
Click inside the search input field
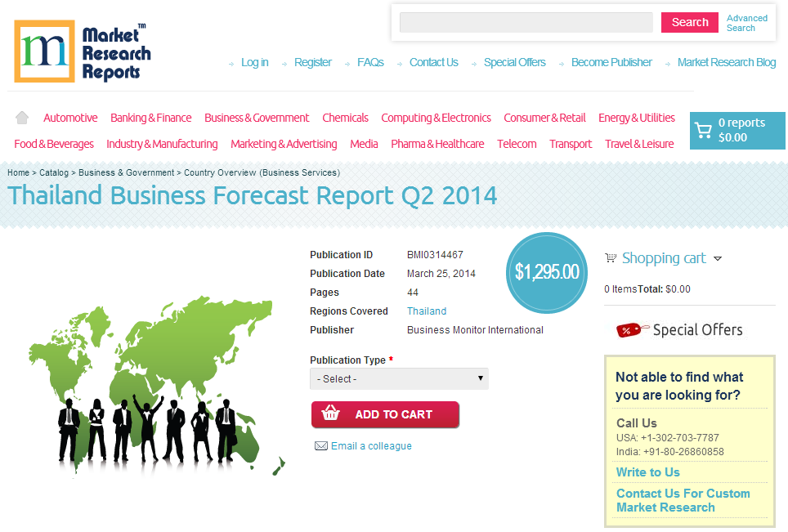click(526, 22)
